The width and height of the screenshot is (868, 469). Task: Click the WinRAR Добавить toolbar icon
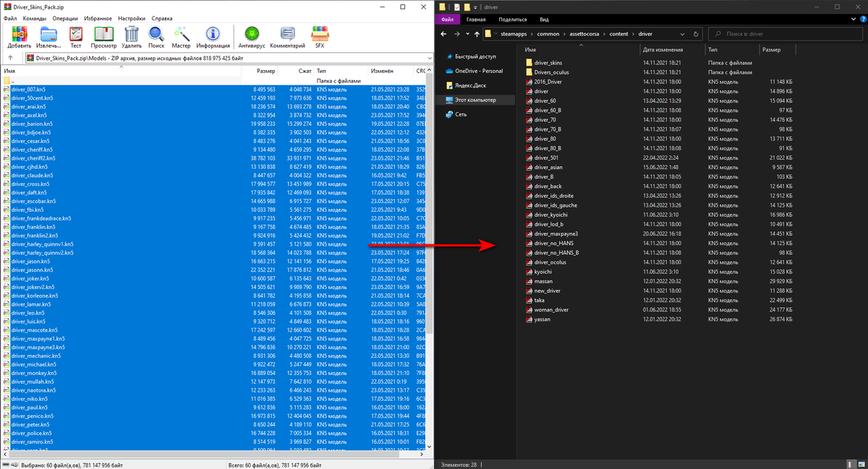tap(19, 35)
